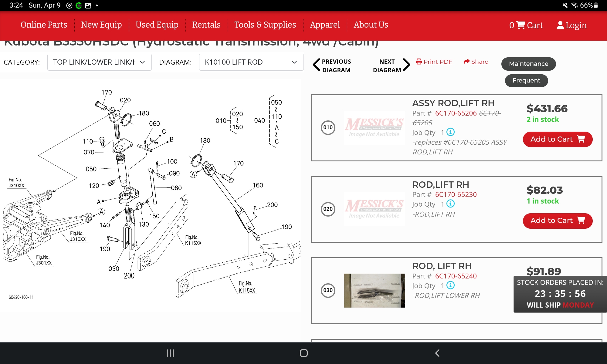Click Fig.No. J301XX reference in diagram
This screenshot has width=607, height=364.
[44, 260]
